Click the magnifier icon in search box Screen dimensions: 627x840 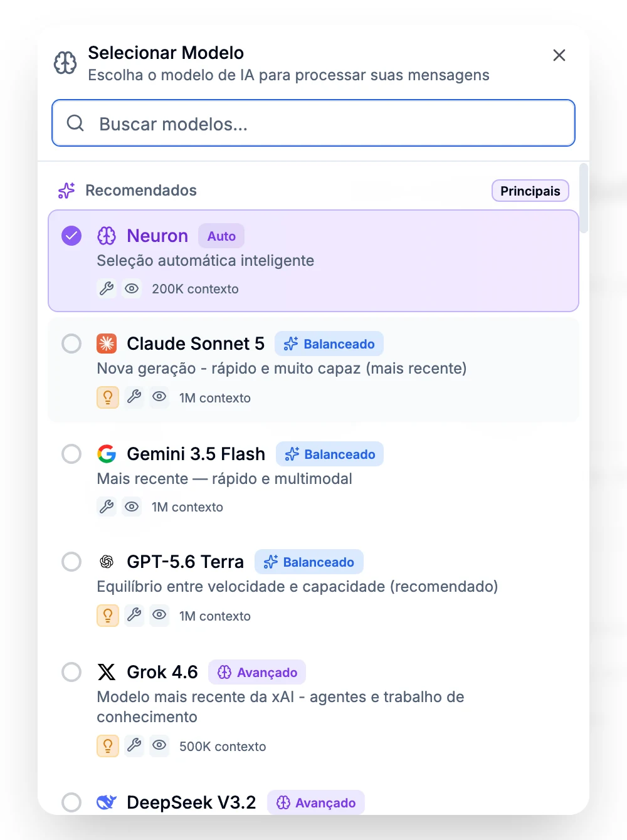click(x=75, y=123)
